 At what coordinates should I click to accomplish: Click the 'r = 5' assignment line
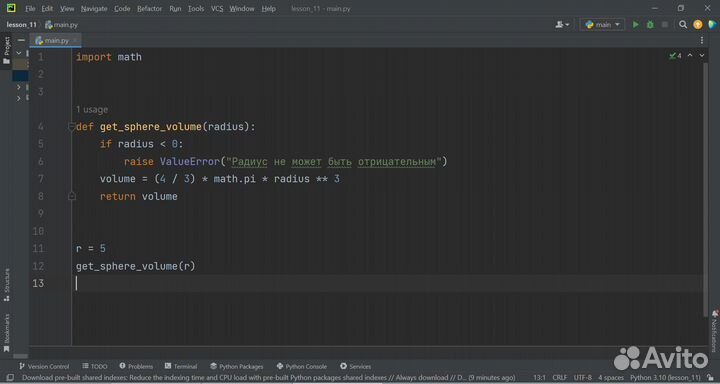click(90, 248)
